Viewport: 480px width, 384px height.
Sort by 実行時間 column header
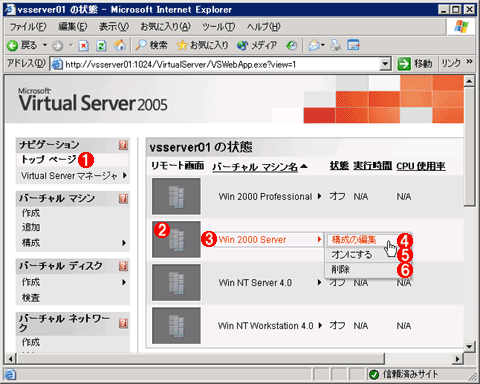372,166
